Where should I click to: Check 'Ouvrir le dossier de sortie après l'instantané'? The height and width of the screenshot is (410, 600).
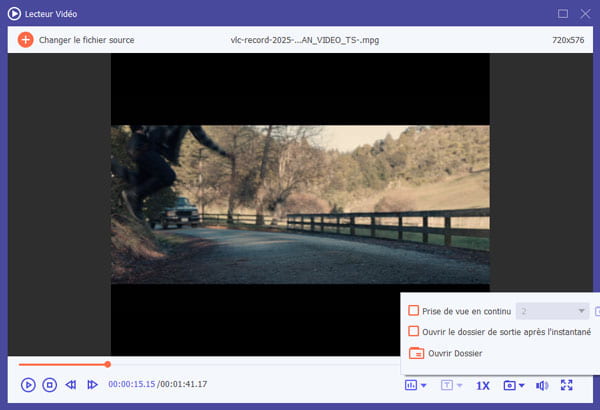coord(414,331)
